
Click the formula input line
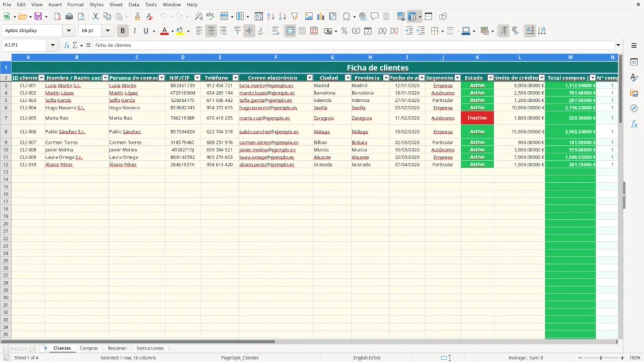(x=353, y=45)
